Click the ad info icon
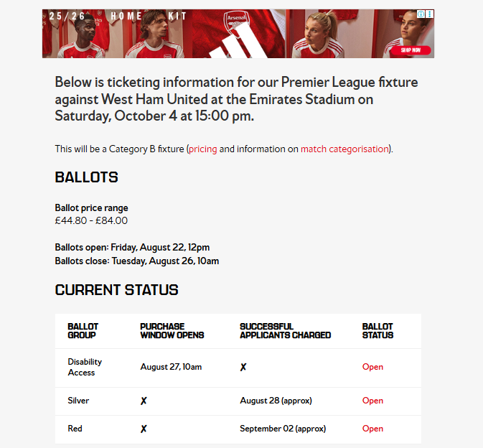 click(421, 14)
